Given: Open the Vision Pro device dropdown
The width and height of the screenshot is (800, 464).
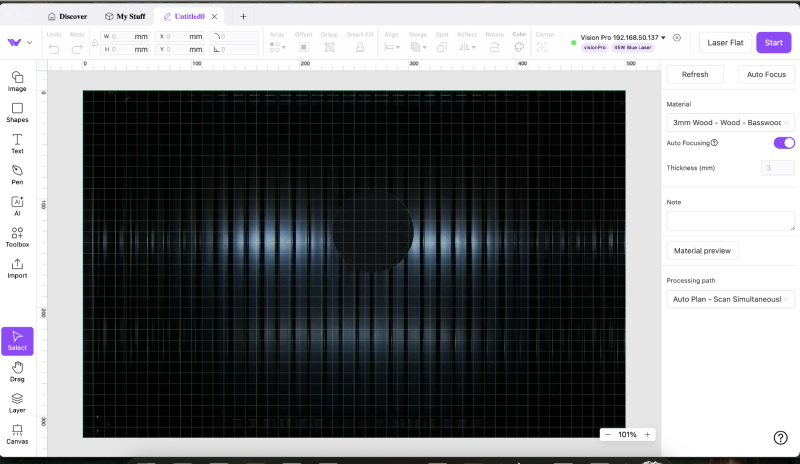Looking at the screenshot, I should coord(623,38).
